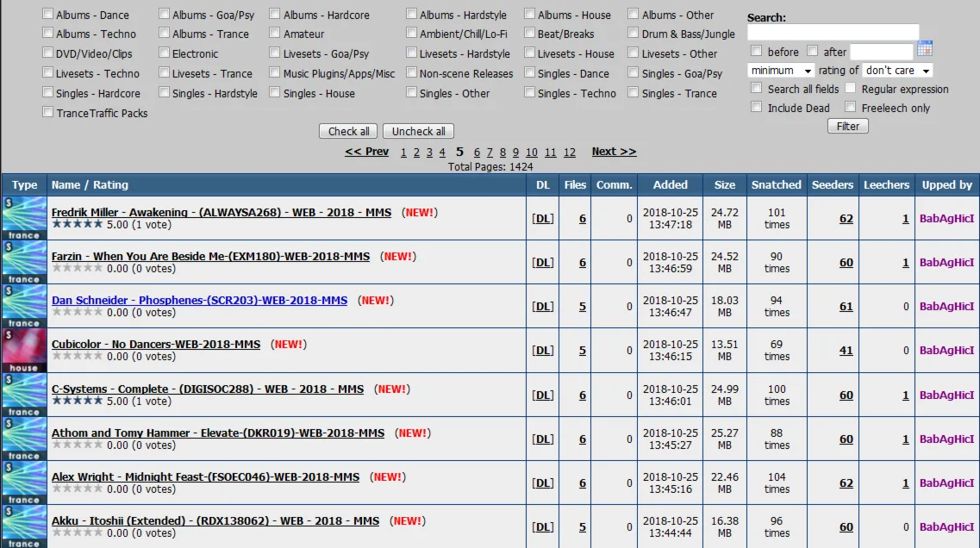Click empty star rating of Cubicolor torrent
The height and width of the screenshot is (548, 980).
pyautogui.click(x=77, y=356)
